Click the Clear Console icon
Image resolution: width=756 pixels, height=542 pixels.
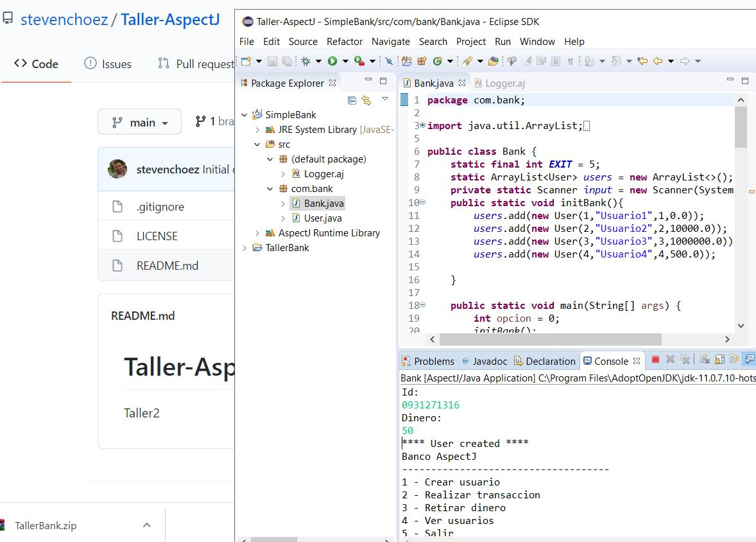tap(705, 360)
